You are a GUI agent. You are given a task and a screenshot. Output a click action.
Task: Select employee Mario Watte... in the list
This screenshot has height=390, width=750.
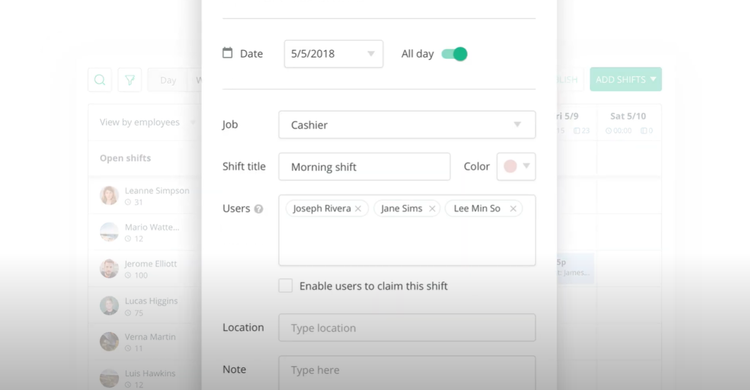pyautogui.click(x=145, y=232)
